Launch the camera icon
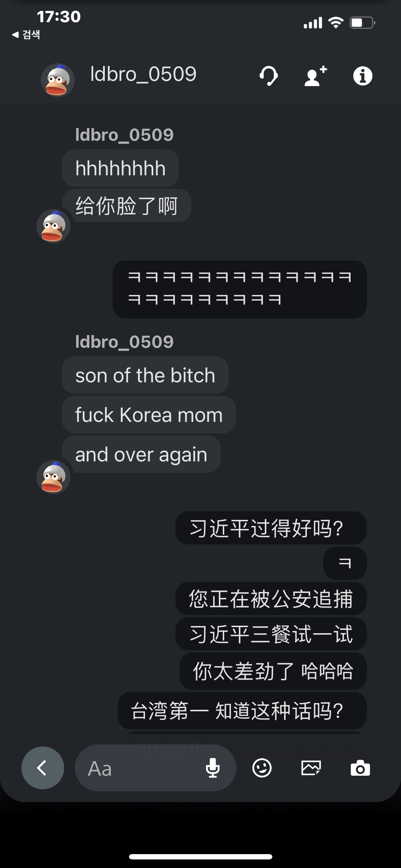This screenshot has width=401, height=868. click(x=360, y=768)
